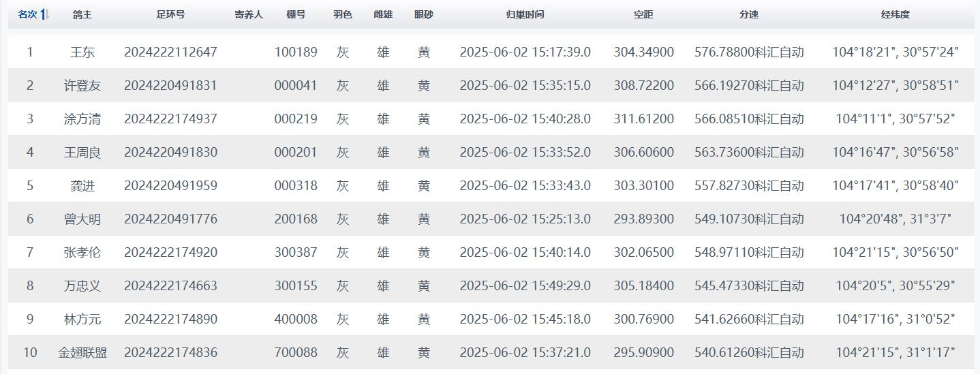Click speed value 545.47330科汇自动
The image size is (980, 374).
click(x=749, y=286)
